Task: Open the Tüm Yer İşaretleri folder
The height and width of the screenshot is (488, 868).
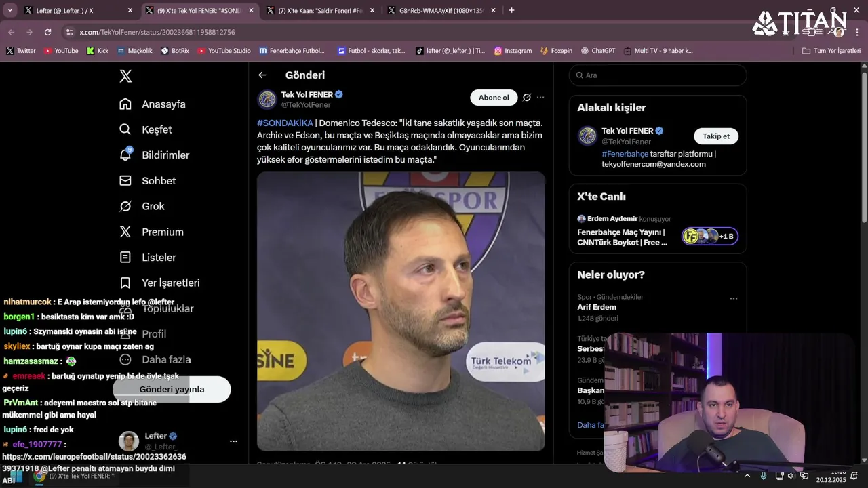Action: pyautogui.click(x=831, y=51)
